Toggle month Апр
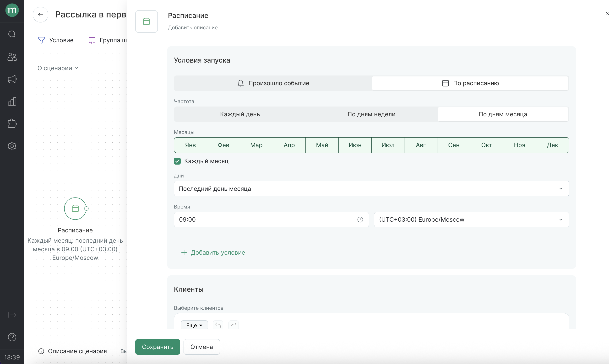The image size is (609, 364). pos(289,145)
